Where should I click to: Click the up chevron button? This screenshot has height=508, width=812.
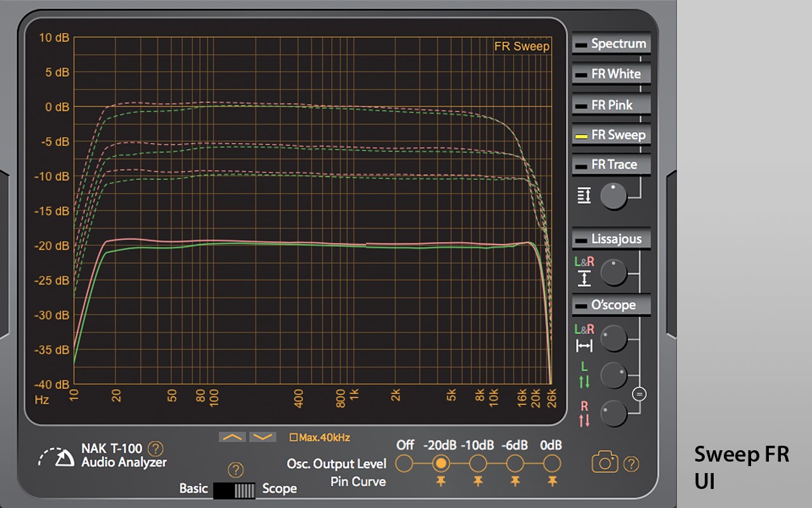coord(233,437)
